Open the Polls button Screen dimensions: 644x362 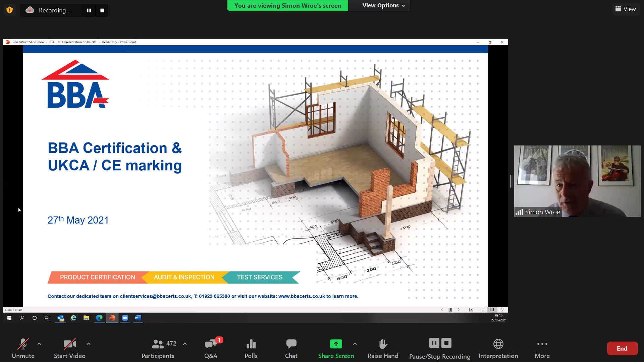pos(251,349)
